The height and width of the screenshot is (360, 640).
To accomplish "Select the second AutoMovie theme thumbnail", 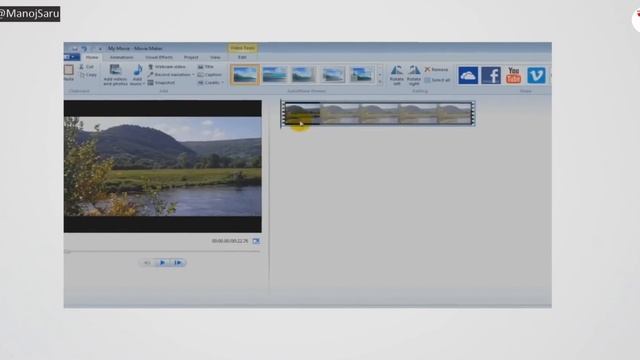I will [274, 75].
